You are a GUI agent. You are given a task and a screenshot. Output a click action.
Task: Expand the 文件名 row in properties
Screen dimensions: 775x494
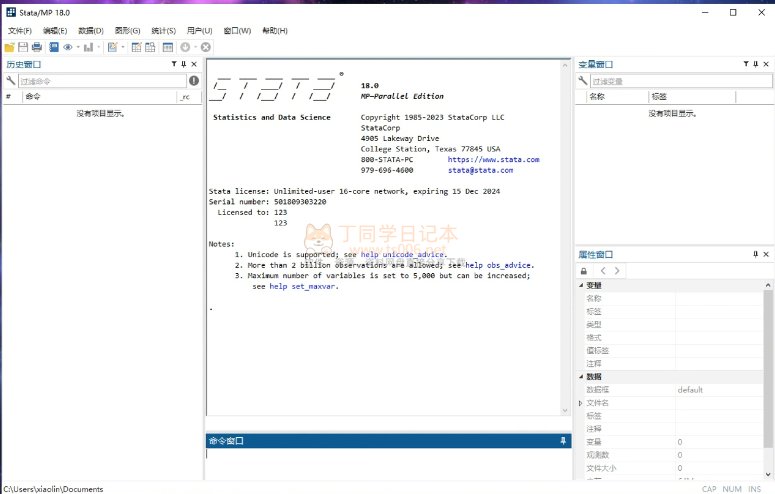pyautogui.click(x=580, y=403)
